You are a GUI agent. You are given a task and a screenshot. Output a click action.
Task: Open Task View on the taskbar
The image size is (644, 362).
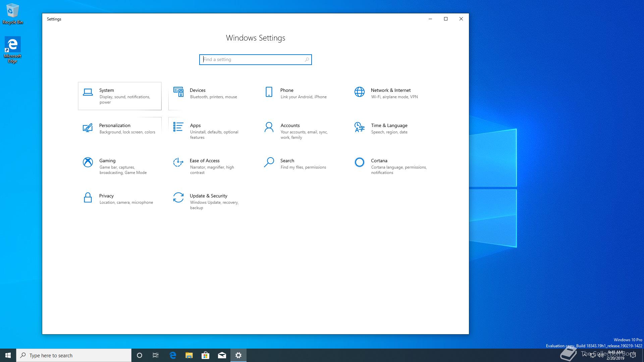(156, 355)
